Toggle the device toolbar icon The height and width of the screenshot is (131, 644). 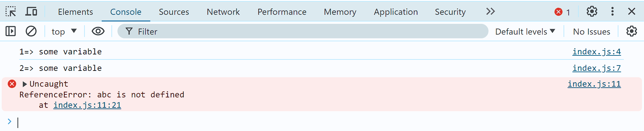31,11
